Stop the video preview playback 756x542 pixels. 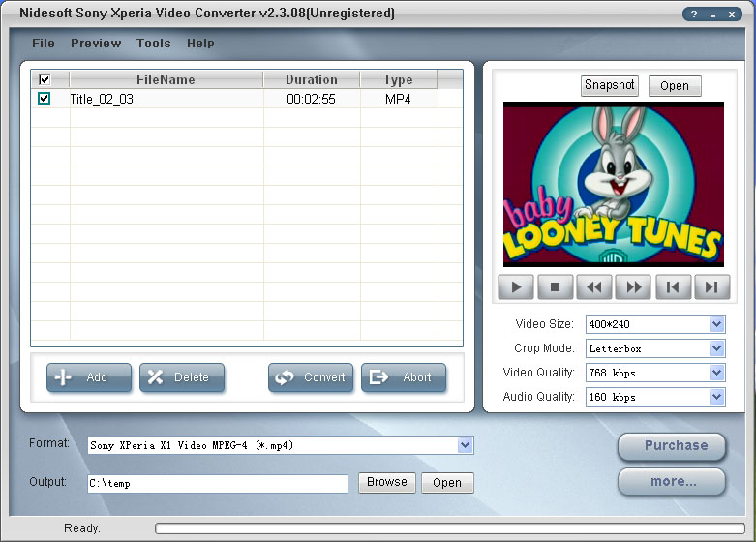(x=556, y=286)
